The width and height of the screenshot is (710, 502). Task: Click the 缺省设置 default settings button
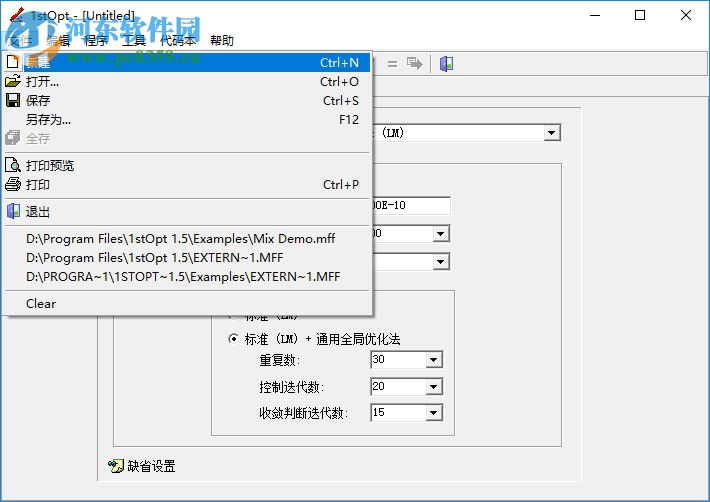coord(141,466)
